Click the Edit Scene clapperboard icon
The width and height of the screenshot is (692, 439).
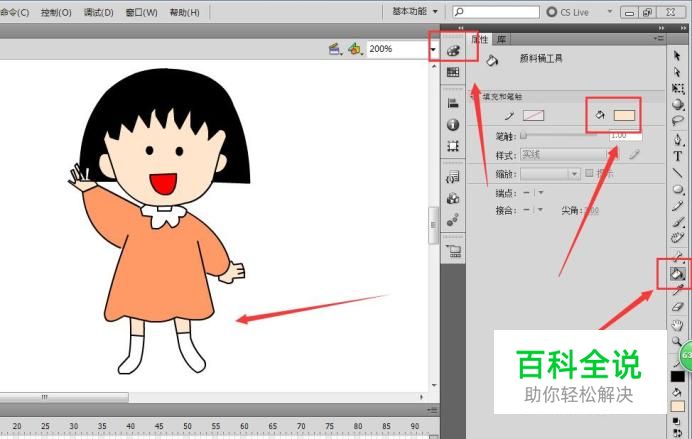[335, 49]
